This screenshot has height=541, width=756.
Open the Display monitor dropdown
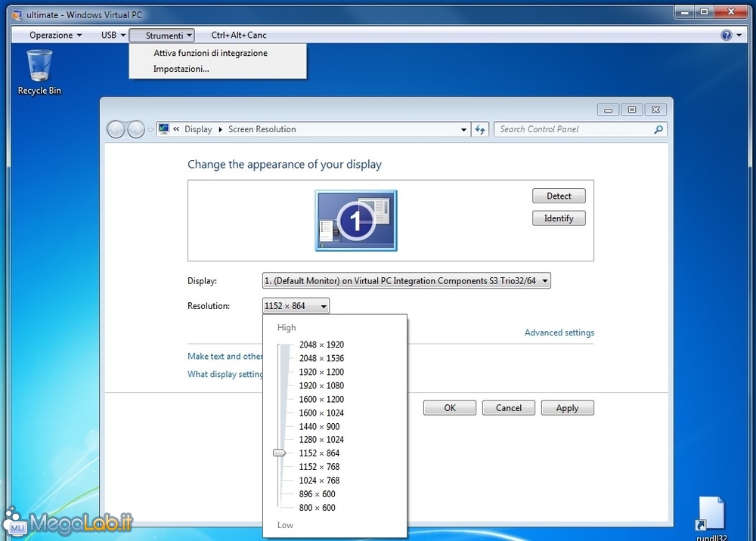[407, 280]
